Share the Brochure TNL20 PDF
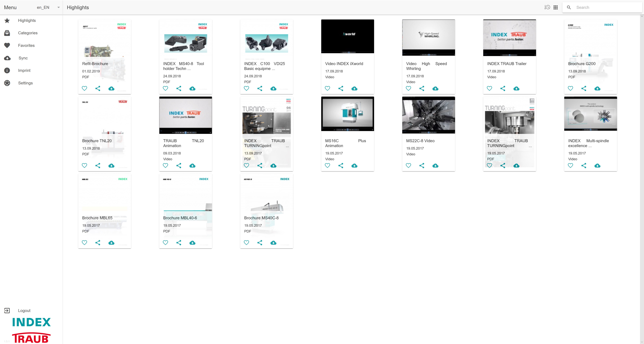Screen dimensions: 644x344 (x=98, y=166)
